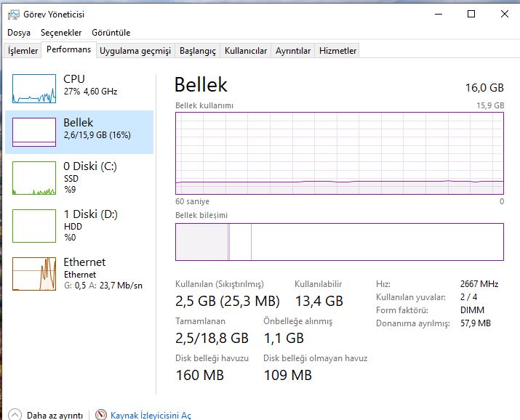
Task: Click the Ethernet activity graph icon
Action: [34, 274]
